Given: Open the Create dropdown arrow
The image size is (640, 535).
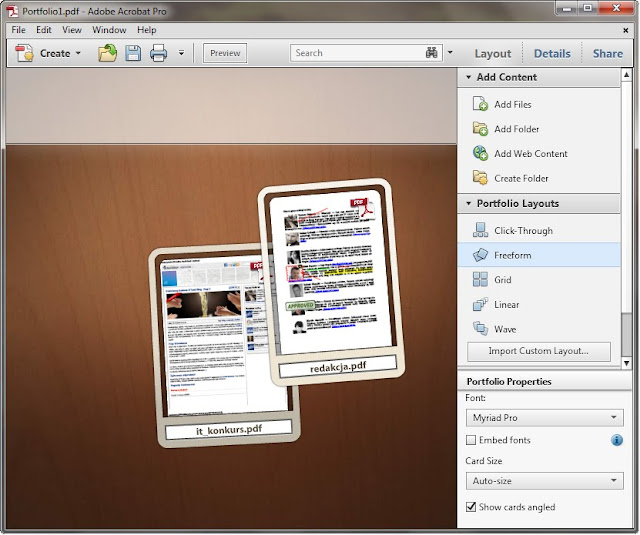Looking at the screenshot, I should tap(78, 53).
